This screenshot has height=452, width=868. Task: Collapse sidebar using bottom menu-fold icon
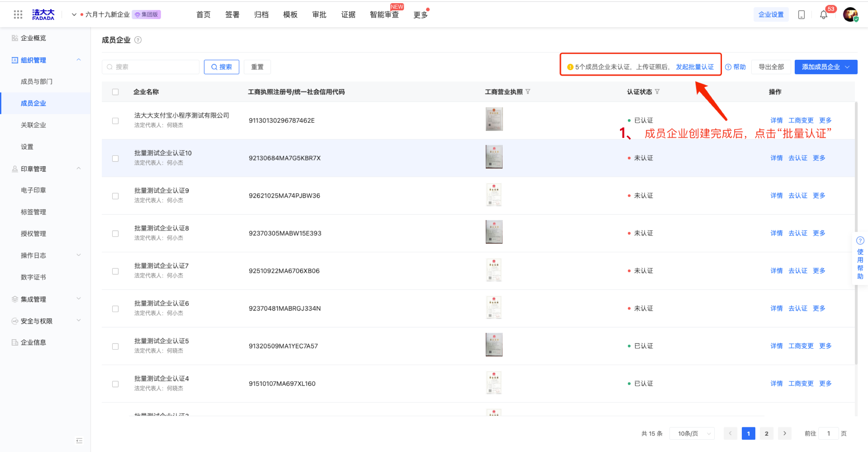(x=79, y=440)
